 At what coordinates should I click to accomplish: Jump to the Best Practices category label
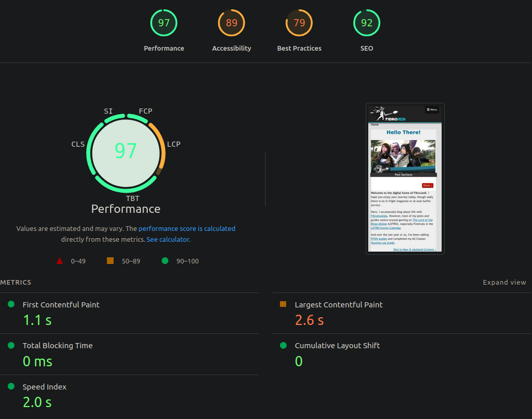point(299,48)
